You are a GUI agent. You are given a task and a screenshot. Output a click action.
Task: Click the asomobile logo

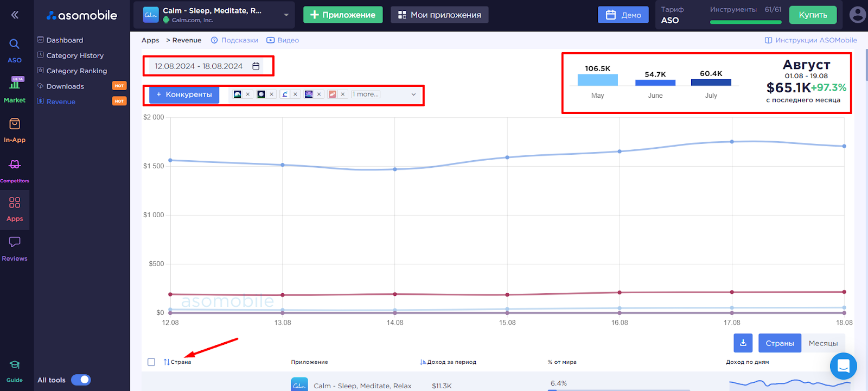tap(82, 15)
